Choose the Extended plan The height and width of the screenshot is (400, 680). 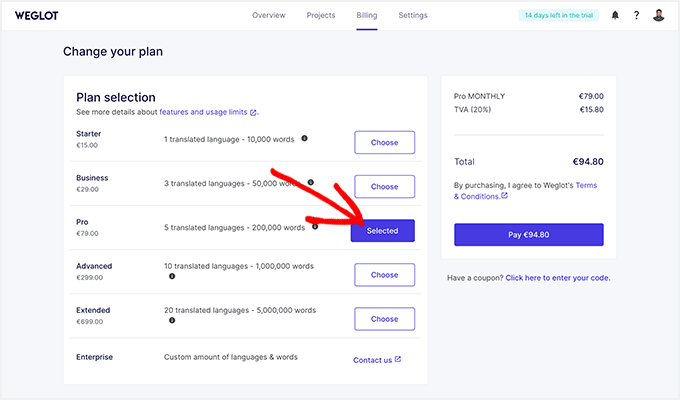(x=384, y=319)
